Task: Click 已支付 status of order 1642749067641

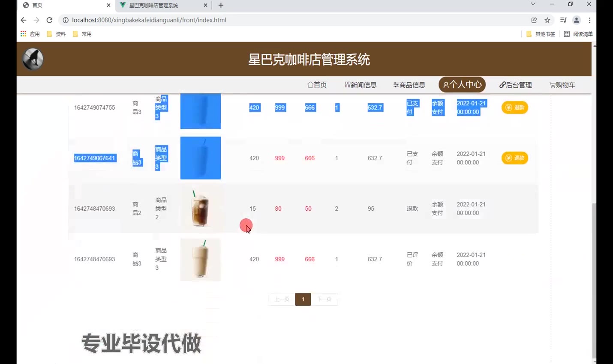Action: click(412, 158)
